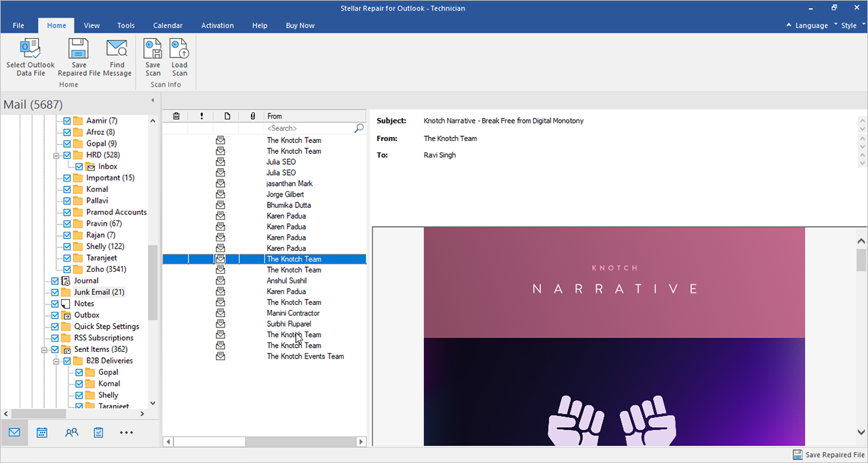Toggle checkbox for Important (15) folder

pos(67,178)
